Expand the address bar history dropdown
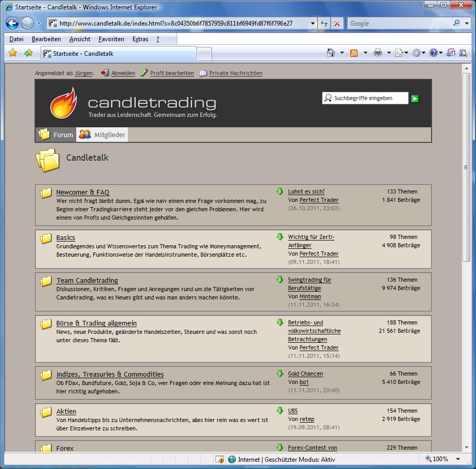Screen dimensions: 476x469 [x=313, y=23]
